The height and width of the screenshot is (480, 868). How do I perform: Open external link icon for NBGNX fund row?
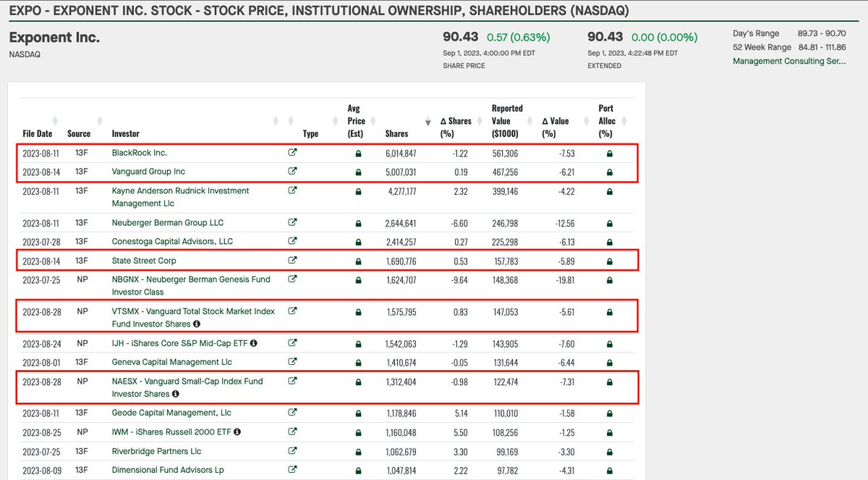click(292, 279)
